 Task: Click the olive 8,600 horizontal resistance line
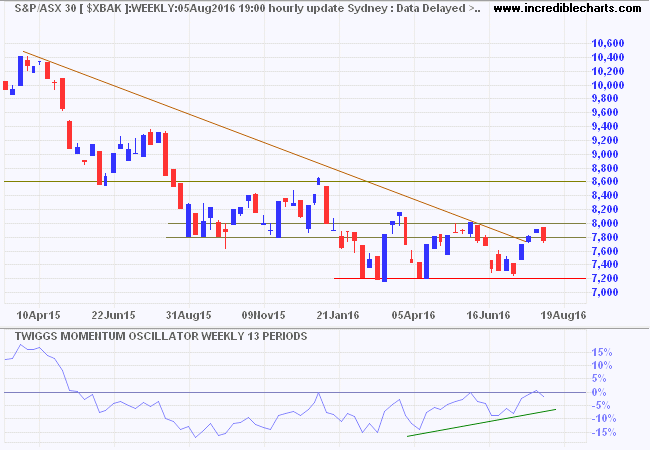(295, 181)
